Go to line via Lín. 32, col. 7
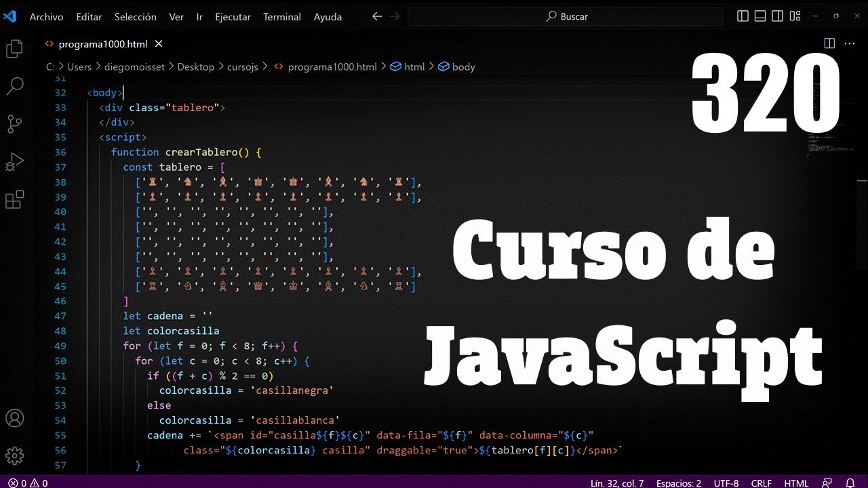 point(617,483)
